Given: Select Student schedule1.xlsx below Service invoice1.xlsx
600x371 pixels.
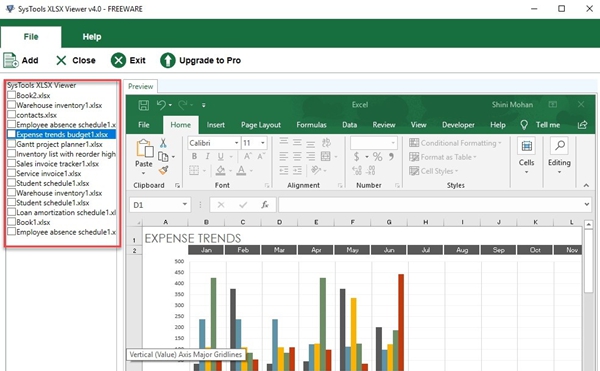Looking at the screenshot, I should [53, 183].
